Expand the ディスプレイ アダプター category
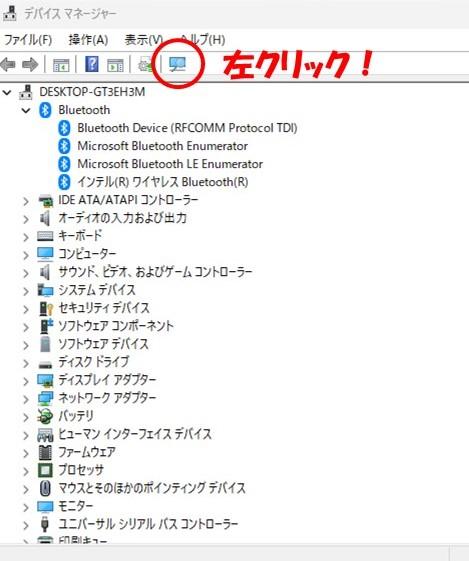This screenshot has height=561, width=469. click(x=26, y=381)
